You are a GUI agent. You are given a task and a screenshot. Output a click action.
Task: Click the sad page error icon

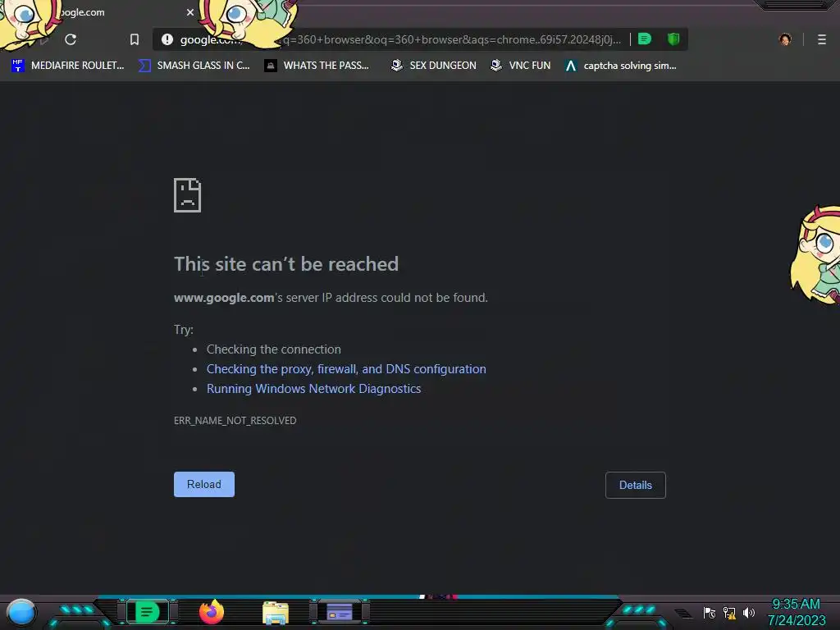(188, 195)
